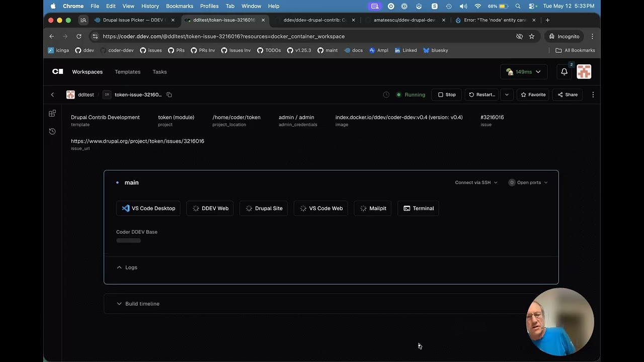Open the History menu in menu bar
The image size is (644, 362).
point(150,6)
